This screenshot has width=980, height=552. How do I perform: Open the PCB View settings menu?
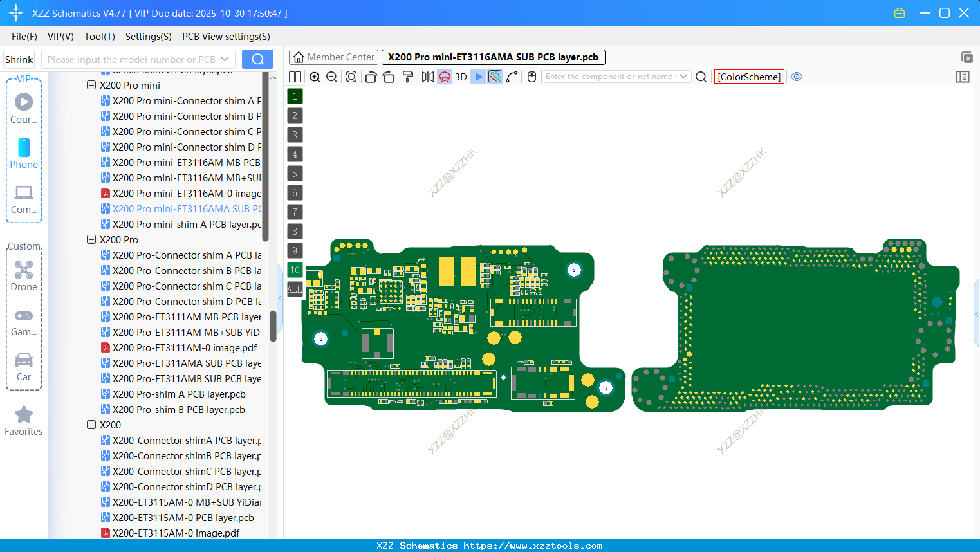click(x=225, y=37)
